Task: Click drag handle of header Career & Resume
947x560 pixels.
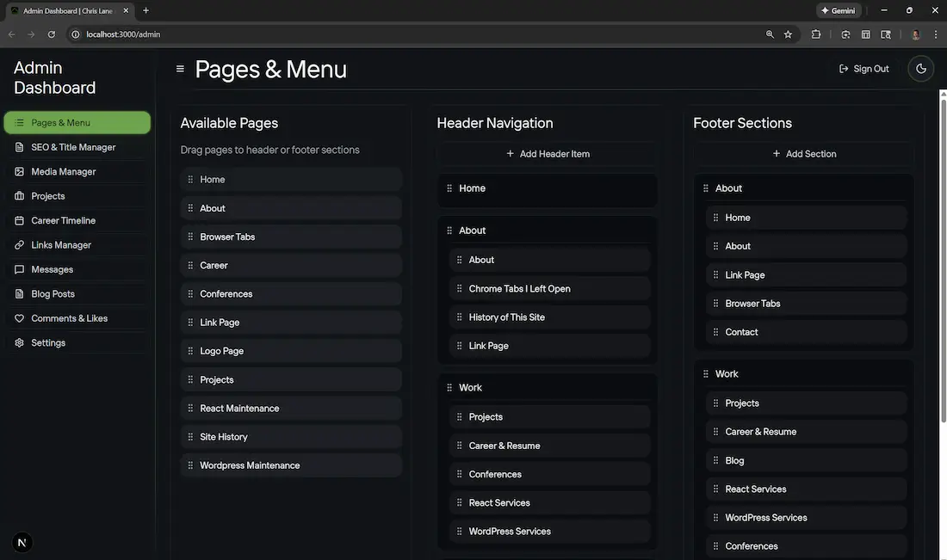Action: pyautogui.click(x=459, y=446)
